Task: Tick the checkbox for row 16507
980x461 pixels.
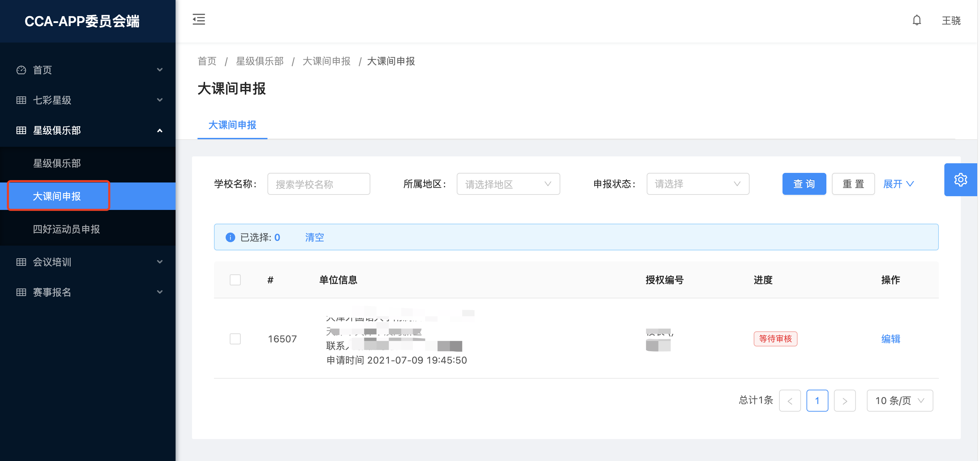Action: tap(235, 339)
